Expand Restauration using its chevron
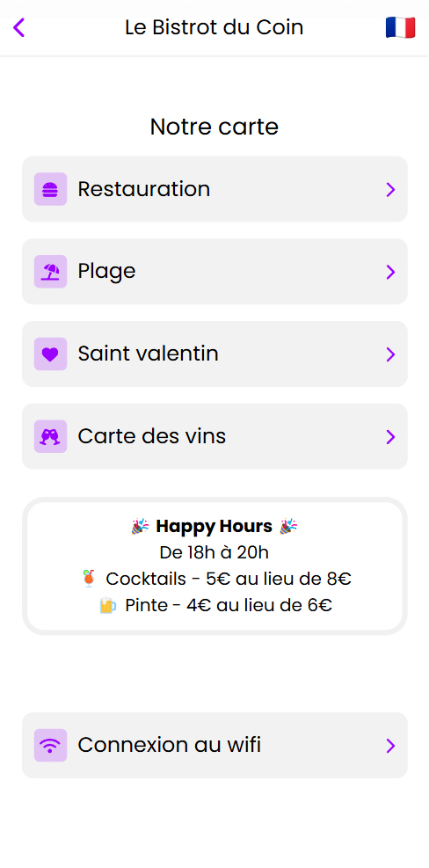Screen dimensions: 429x868 pos(391,190)
